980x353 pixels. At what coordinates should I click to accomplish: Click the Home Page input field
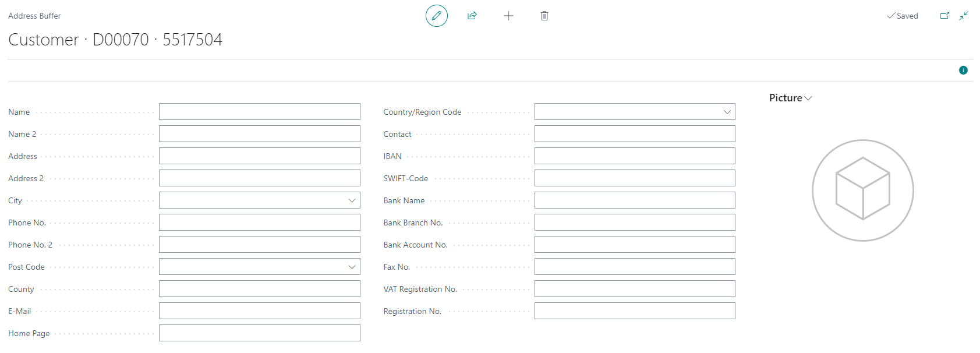click(260, 333)
